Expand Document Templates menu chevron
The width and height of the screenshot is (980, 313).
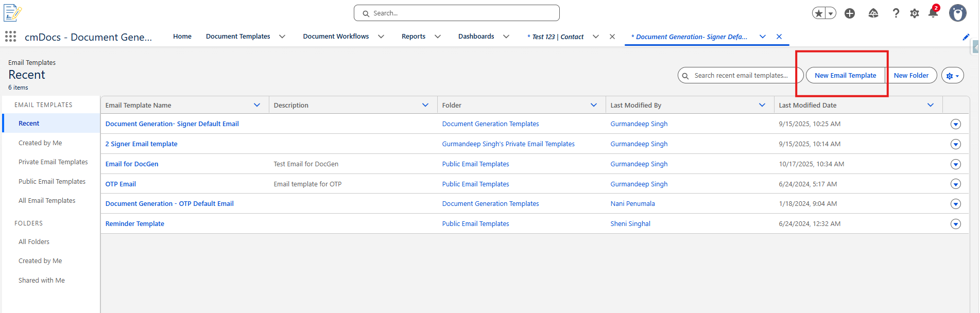coord(282,37)
